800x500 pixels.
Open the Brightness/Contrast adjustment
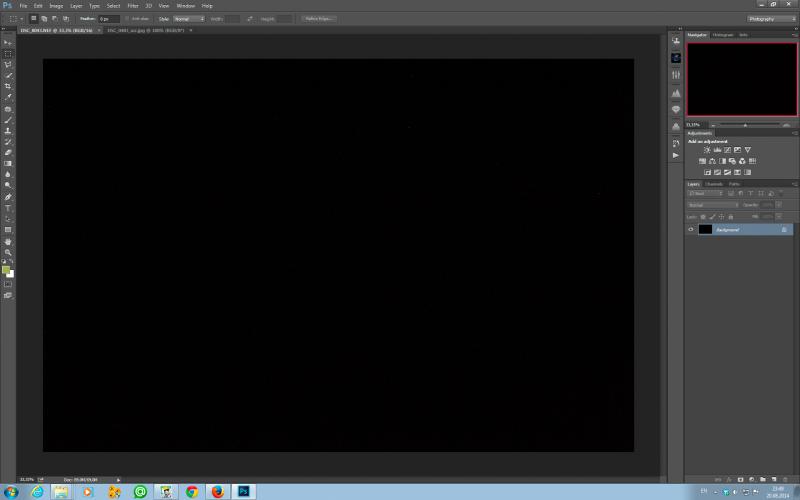[707, 150]
